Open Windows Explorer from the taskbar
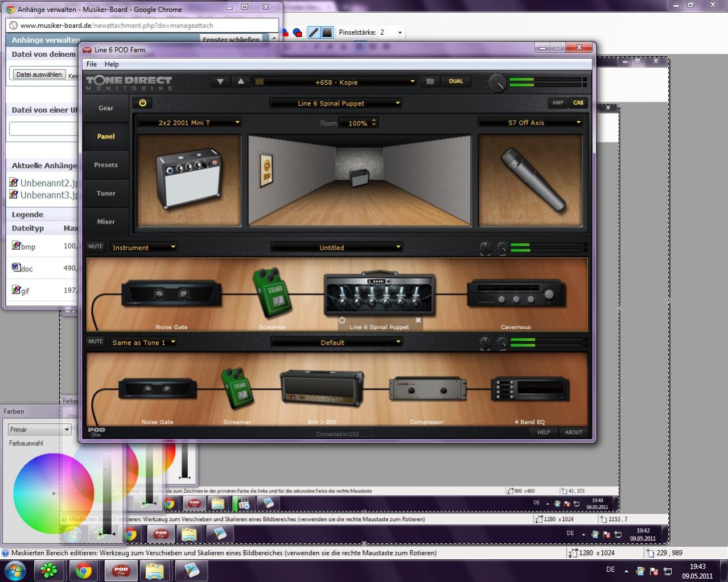The width and height of the screenshot is (728, 582). (x=155, y=570)
